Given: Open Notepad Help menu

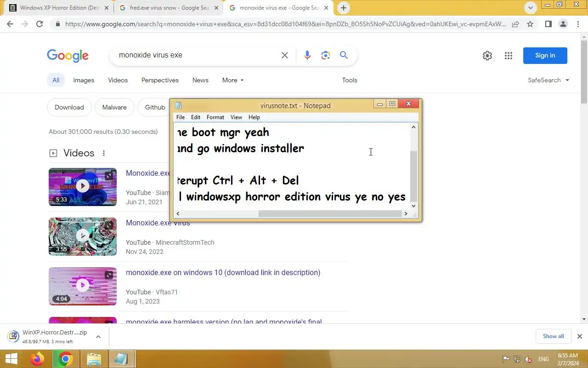Looking at the screenshot, I should [x=254, y=117].
